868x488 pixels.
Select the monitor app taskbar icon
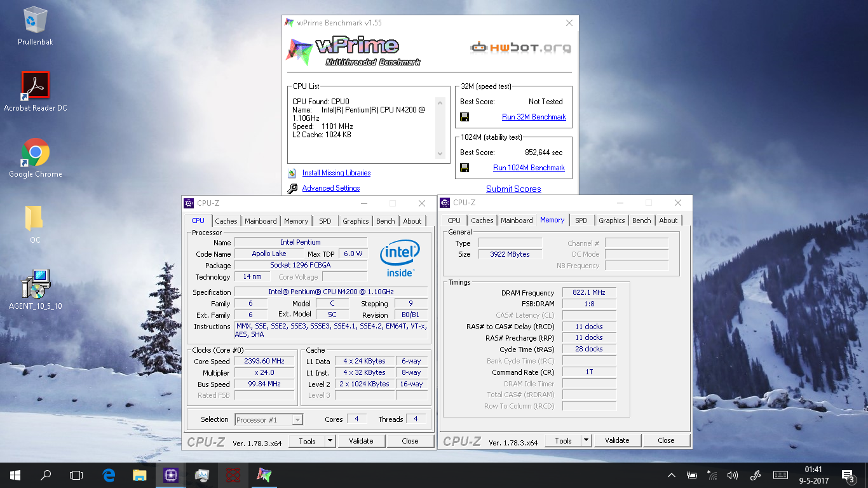[x=202, y=475]
